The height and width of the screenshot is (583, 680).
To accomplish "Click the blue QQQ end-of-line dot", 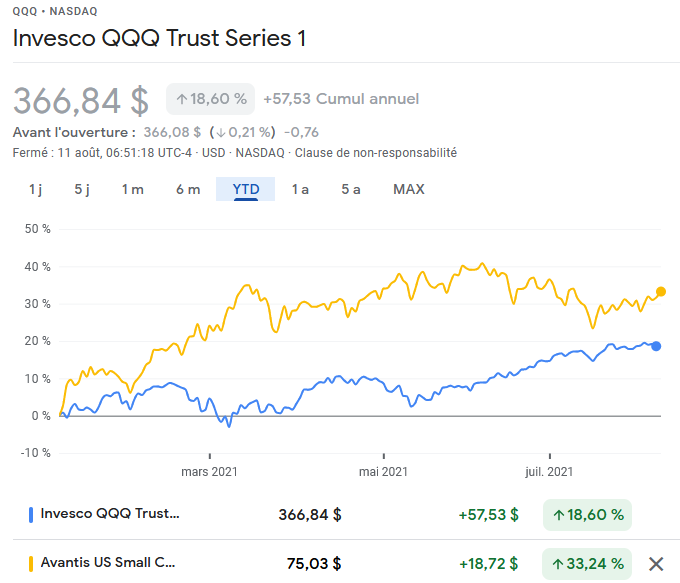I will [x=656, y=346].
